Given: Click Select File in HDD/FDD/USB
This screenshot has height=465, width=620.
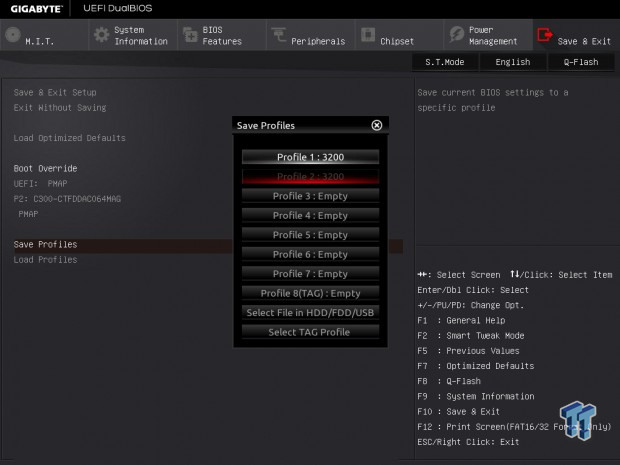Looking at the screenshot, I should click(310, 312).
